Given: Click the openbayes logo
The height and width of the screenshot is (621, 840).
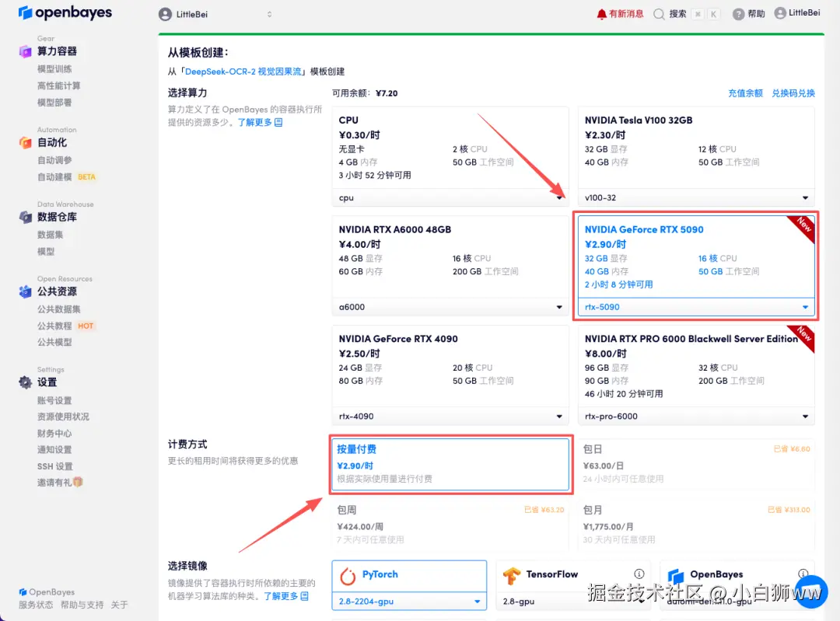Looking at the screenshot, I should pyautogui.click(x=65, y=12).
